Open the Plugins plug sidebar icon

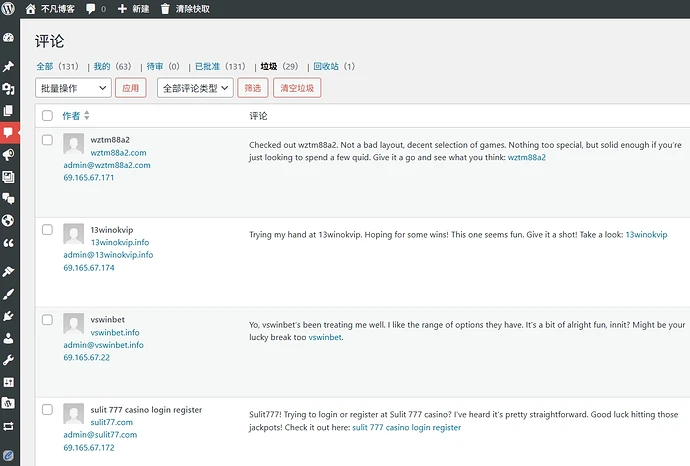pyautogui.click(x=8, y=316)
